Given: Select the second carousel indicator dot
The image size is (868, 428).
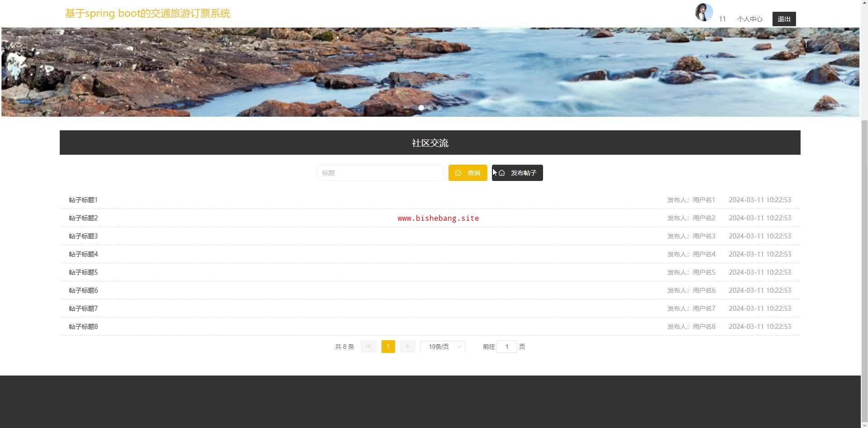Looking at the screenshot, I should tap(430, 108).
